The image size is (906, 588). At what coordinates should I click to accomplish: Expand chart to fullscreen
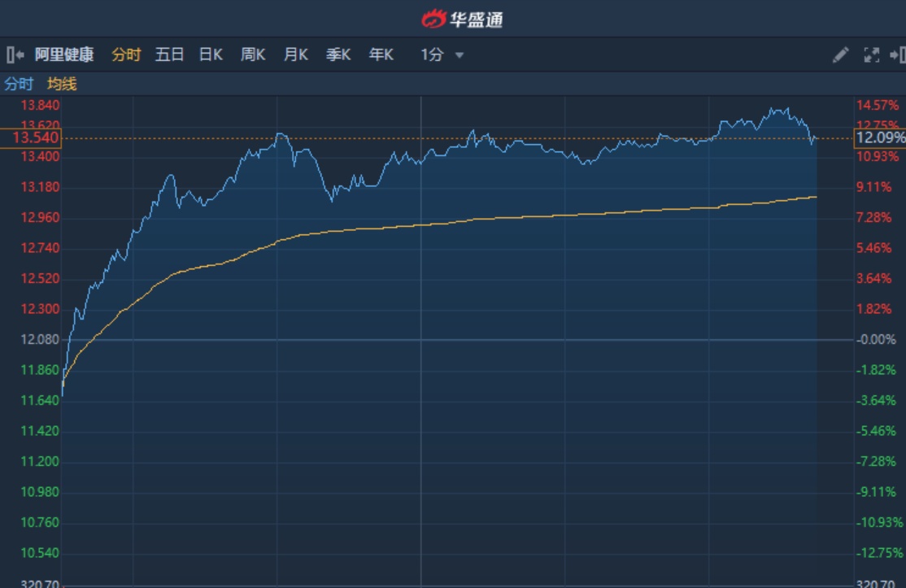click(871, 55)
